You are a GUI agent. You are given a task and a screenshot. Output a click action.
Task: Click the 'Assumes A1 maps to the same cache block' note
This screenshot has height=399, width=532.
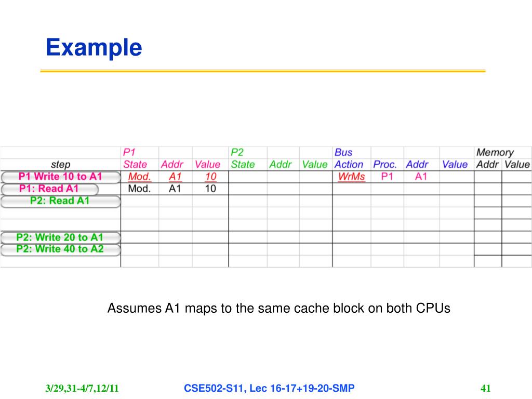279,309
